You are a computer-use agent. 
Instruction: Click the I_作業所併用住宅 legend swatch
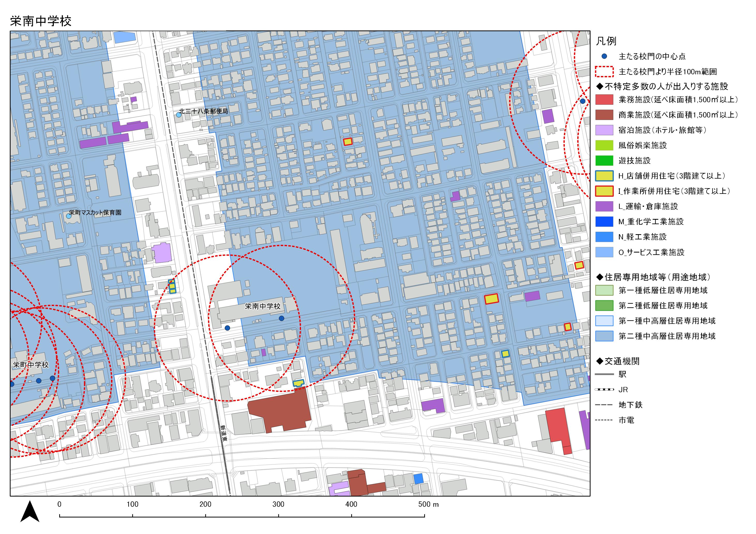[x=604, y=191]
